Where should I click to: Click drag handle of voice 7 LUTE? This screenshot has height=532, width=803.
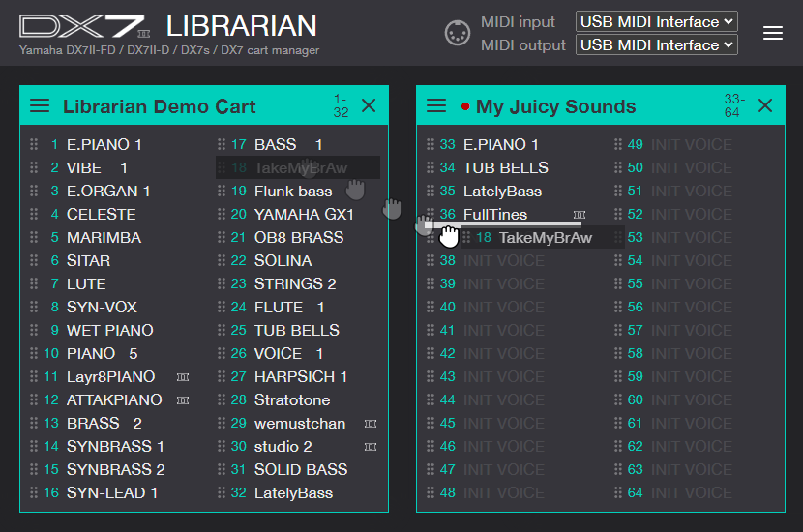[34, 283]
